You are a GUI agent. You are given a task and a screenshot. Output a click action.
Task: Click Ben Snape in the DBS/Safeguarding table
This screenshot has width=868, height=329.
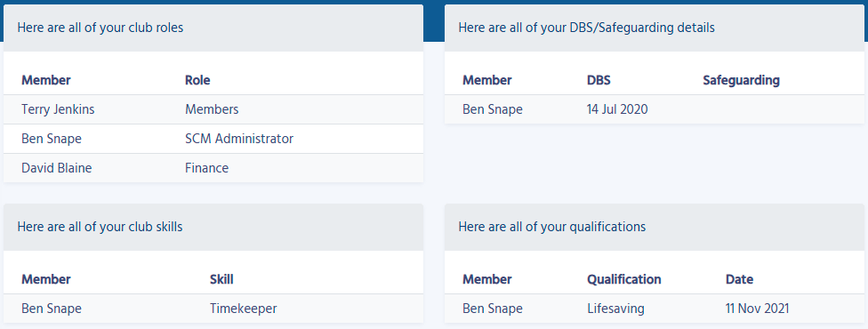click(x=493, y=109)
